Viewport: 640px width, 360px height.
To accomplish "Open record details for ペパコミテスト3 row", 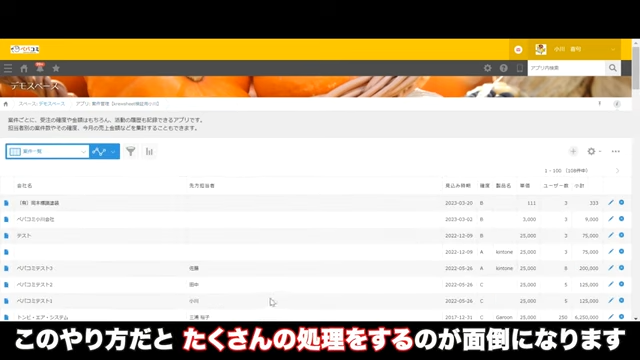I will click(6, 268).
